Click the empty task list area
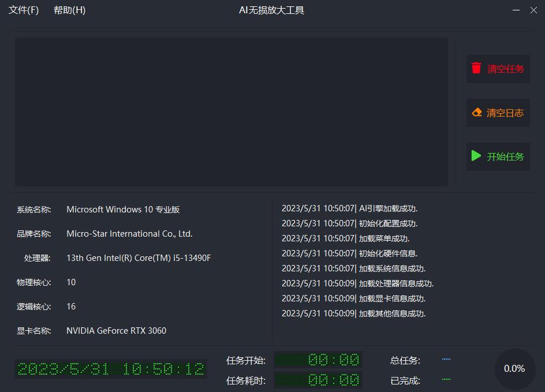 [x=231, y=112]
